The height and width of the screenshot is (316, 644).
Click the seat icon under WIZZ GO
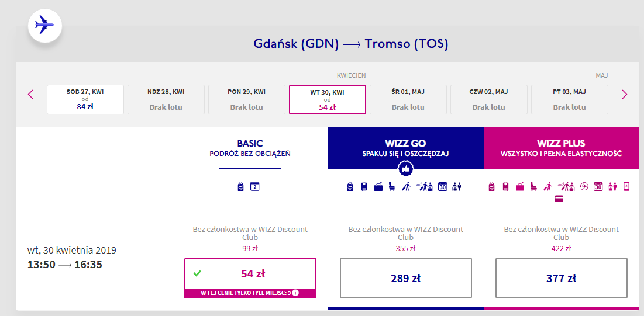392,187
